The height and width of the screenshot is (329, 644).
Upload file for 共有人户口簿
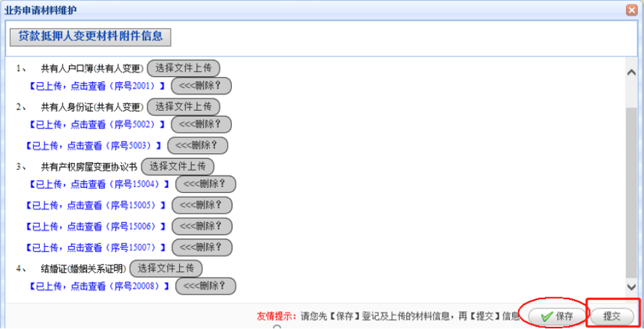point(183,68)
